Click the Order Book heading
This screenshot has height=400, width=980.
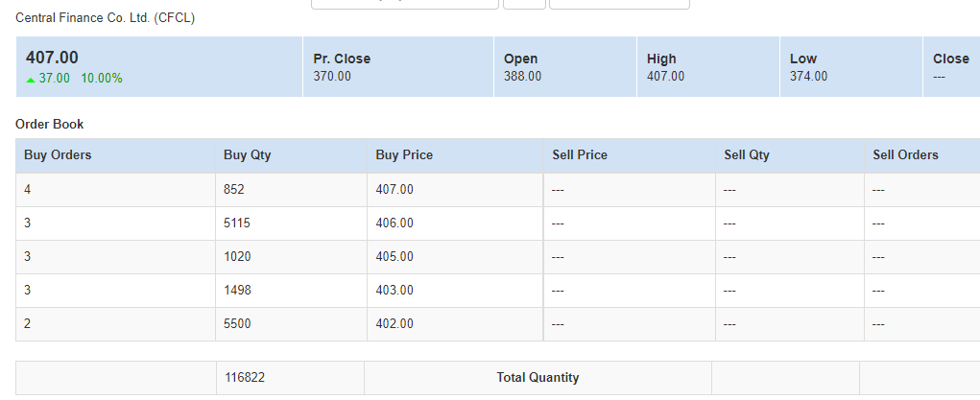(x=49, y=125)
